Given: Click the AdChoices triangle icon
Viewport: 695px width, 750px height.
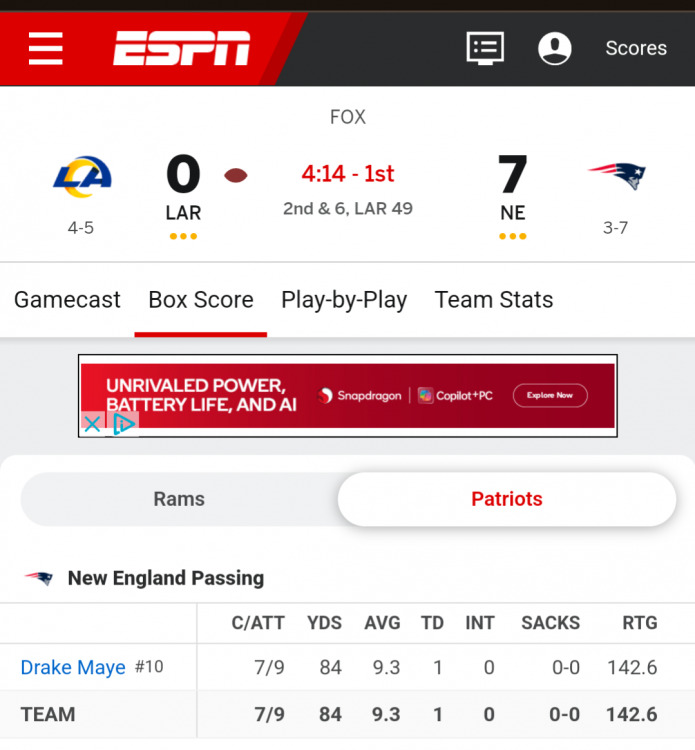Looking at the screenshot, I should tap(123, 424).
